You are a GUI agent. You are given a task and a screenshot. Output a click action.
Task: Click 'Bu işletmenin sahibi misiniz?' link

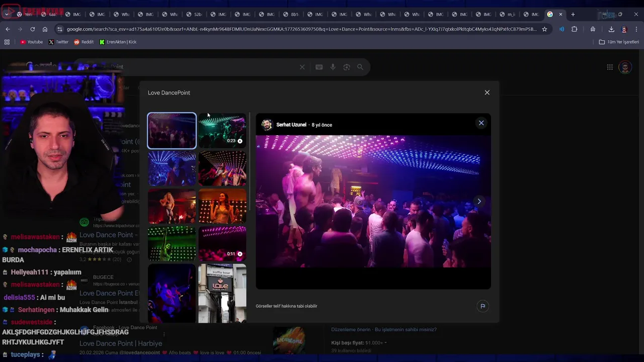[407, 329]
